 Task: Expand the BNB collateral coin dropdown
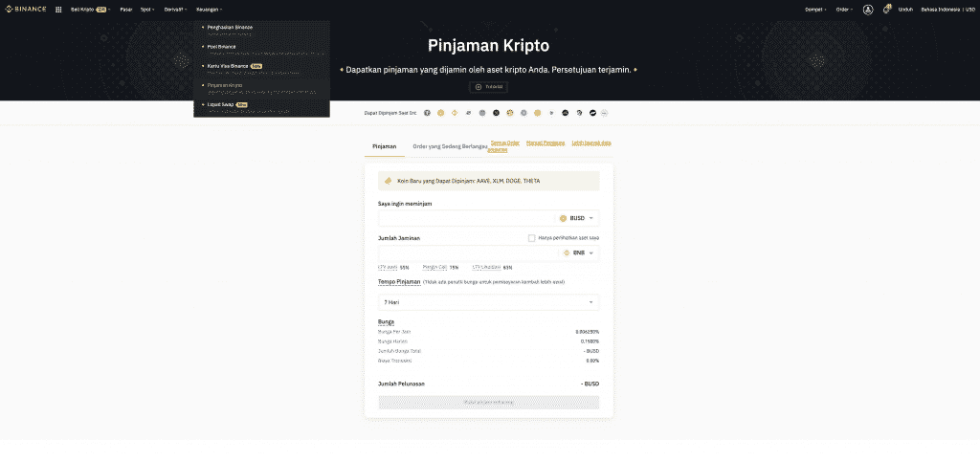tap(591, 253)
